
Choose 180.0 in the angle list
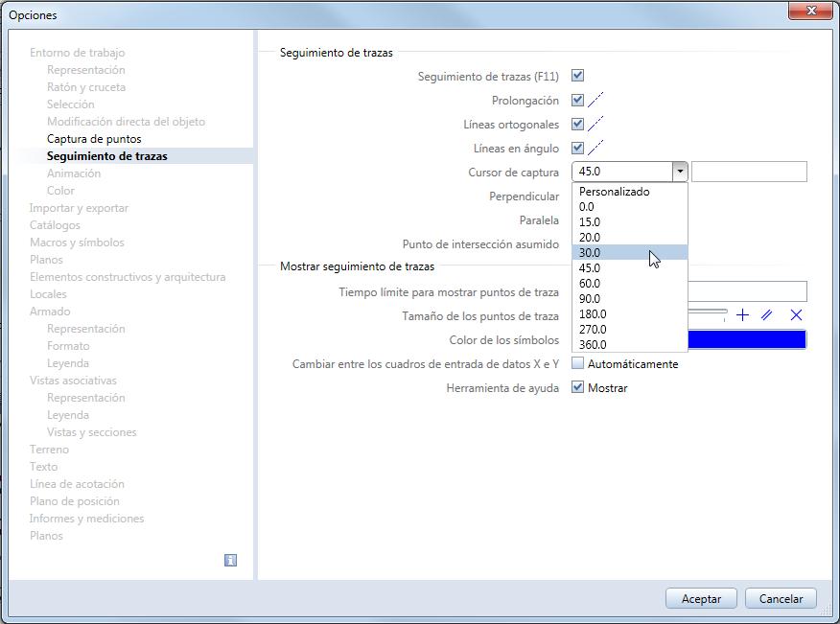tap(629, 313)
